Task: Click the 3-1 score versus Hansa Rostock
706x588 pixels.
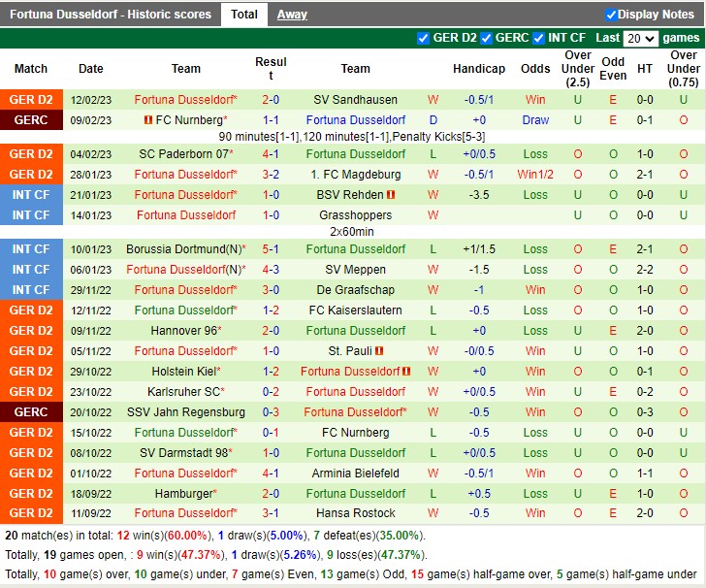Action: coord(271,513)
